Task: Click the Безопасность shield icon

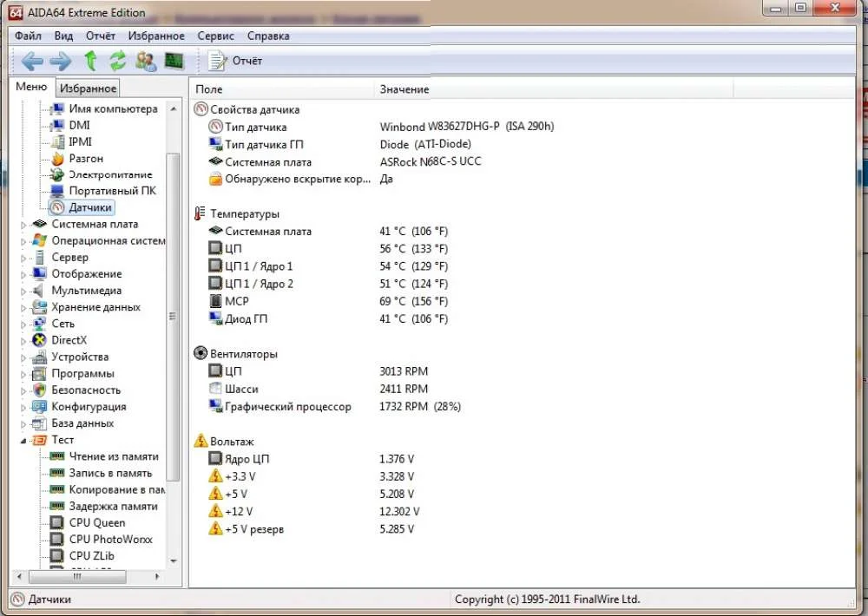Action: click(x=39, y=390)
